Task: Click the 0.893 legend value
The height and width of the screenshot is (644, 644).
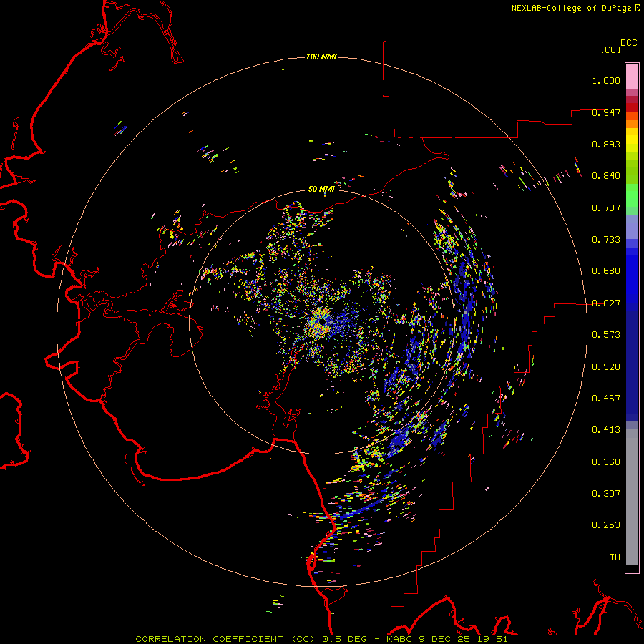Action: tap(606, 144)
